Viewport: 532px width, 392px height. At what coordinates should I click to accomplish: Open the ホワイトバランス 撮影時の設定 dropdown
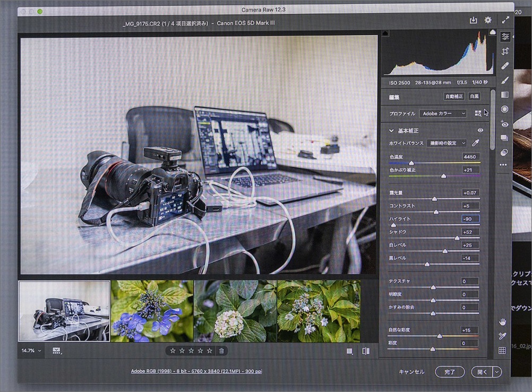447,143
